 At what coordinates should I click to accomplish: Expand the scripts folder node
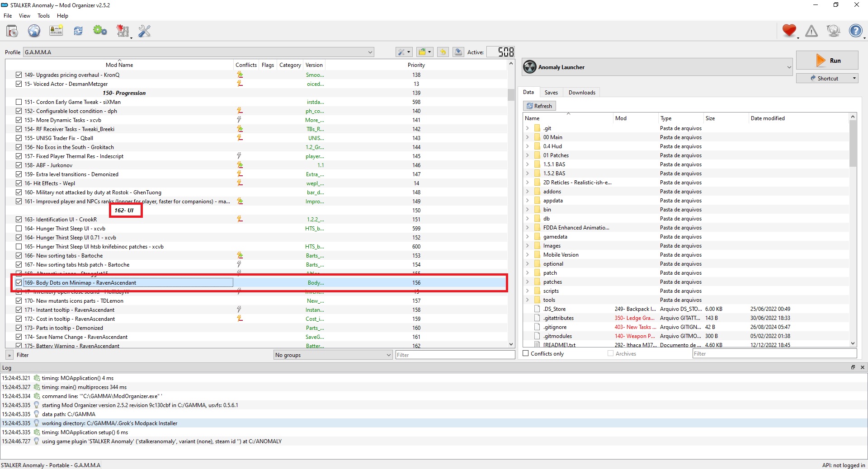pyautogui.click(x=528, y=291)
